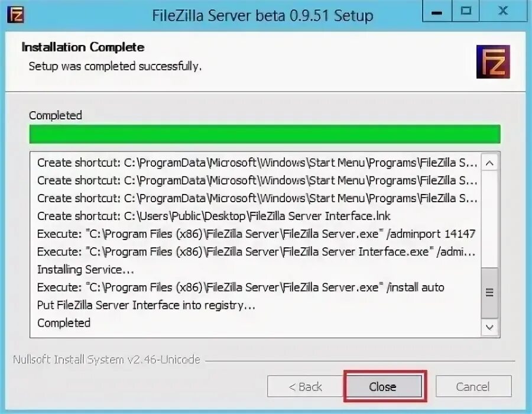This screenshot has height=414, width=532.
Task: Select the 'Installing Service...' log line
Action: coord(86,270)
